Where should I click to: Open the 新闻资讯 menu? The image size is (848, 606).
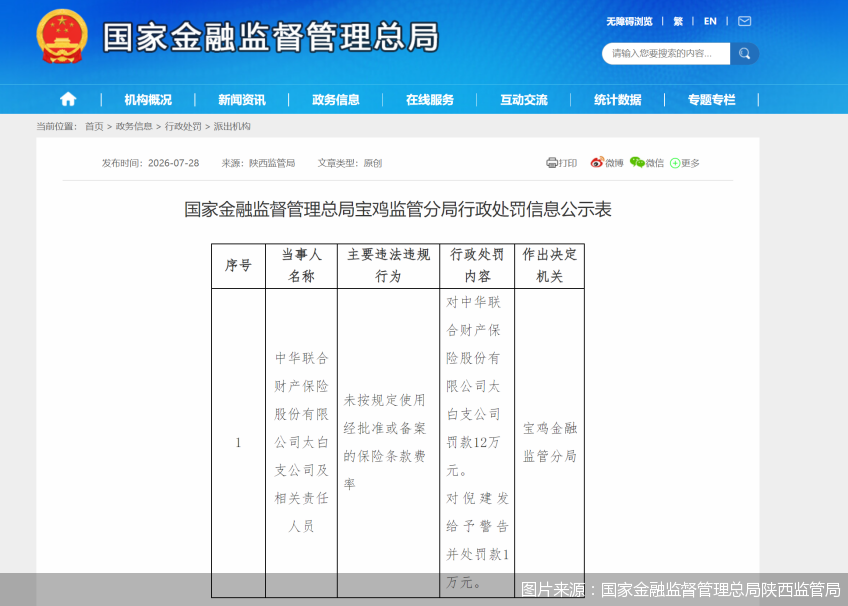point(242,100)
